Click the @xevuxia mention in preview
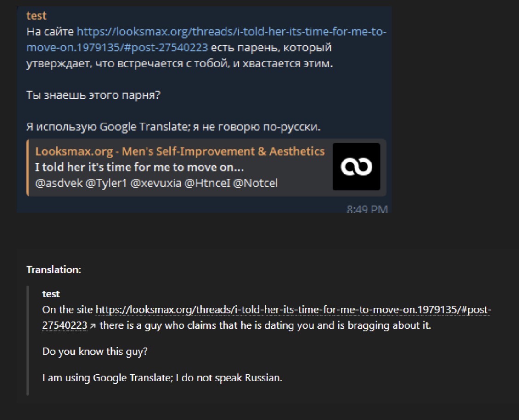Image resolution: width=519 pixels, height=420 pixels. (156, 183)
